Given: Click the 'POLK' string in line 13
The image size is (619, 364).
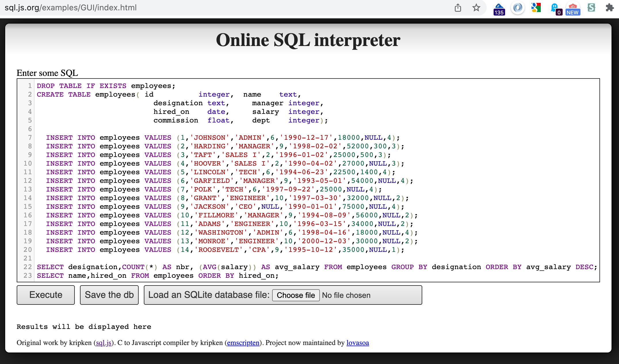Looking at the screenshot, I should point(203,189).
